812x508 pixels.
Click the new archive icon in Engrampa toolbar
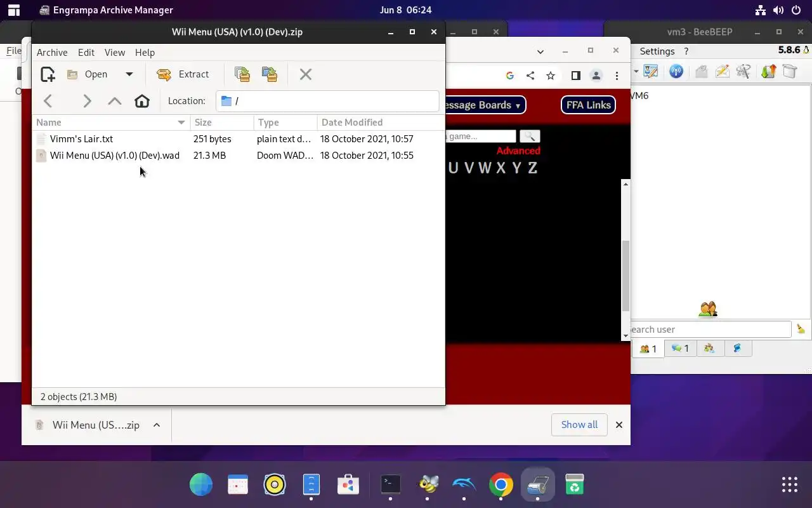pyautogui.click(x=48, y=74)
